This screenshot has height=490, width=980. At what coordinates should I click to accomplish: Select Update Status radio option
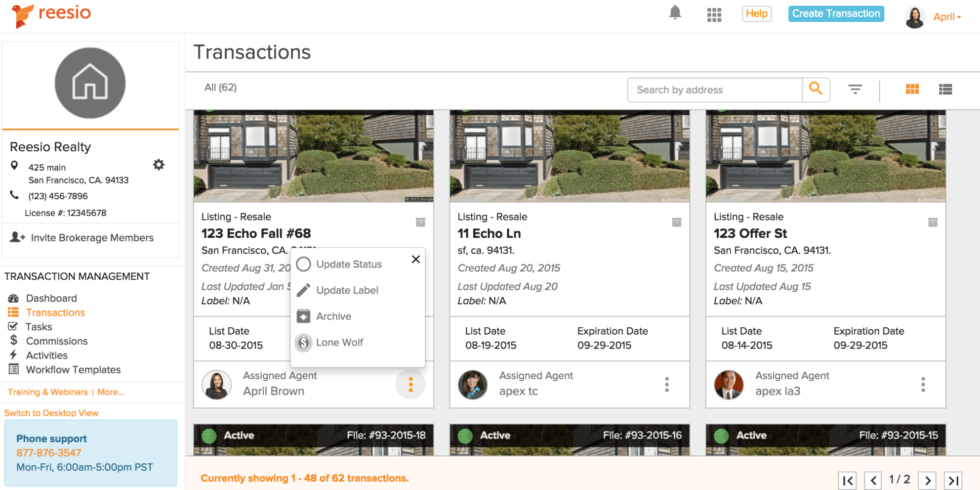click(304, 265)
